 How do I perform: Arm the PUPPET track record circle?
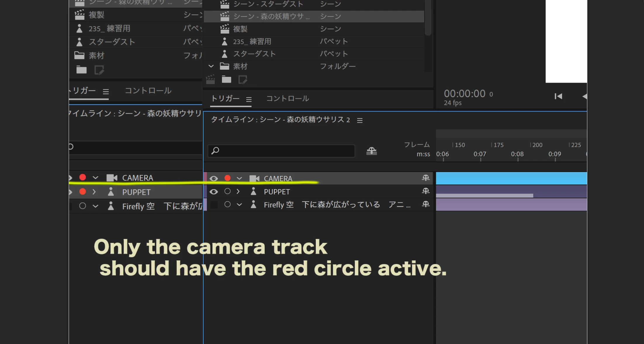click(227, 191)
